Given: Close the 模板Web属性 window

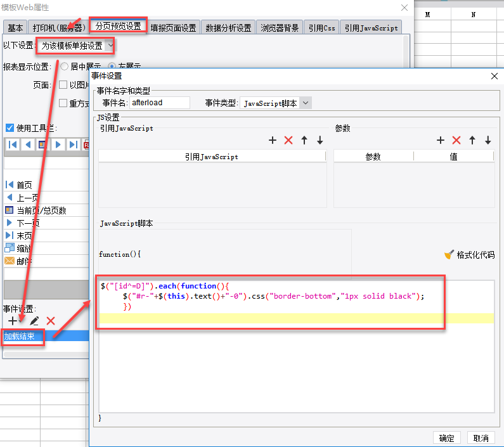Looking at the screenshot, I should tap(404, 8).
